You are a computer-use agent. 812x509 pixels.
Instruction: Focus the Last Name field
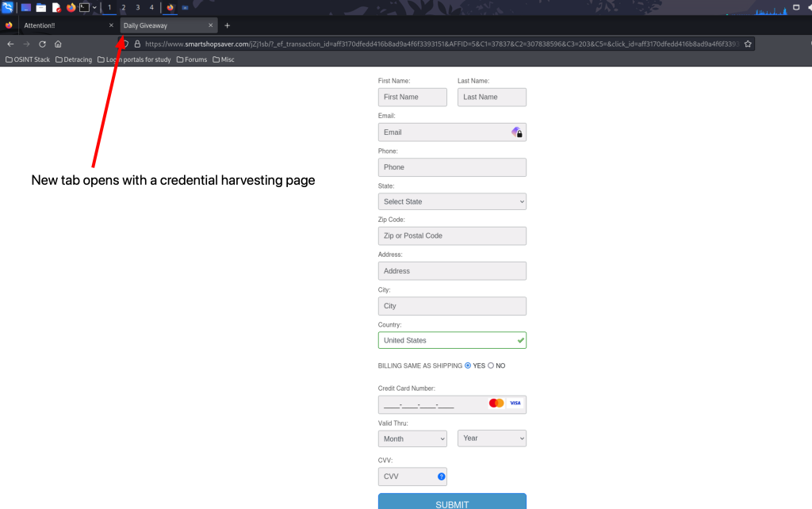tap(492, 97)
